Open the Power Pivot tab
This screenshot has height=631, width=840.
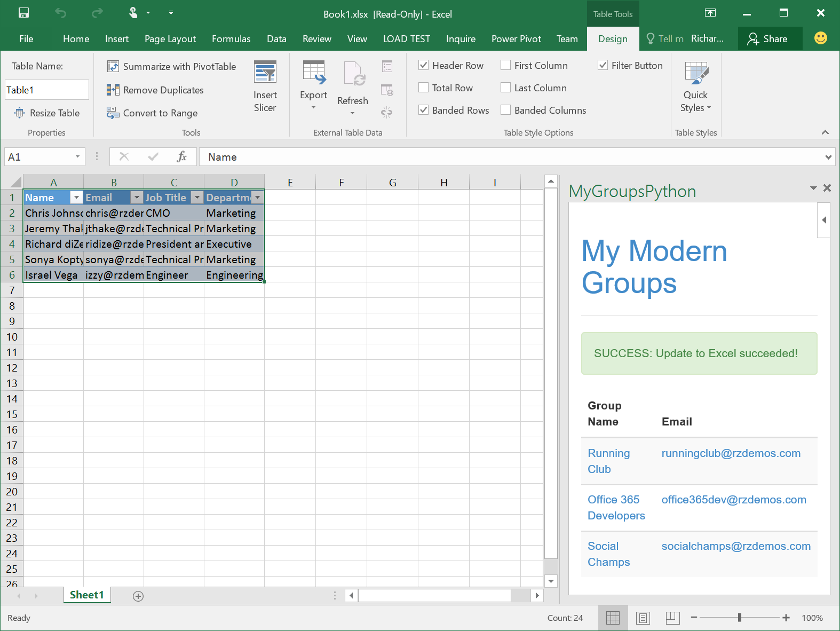516,38
